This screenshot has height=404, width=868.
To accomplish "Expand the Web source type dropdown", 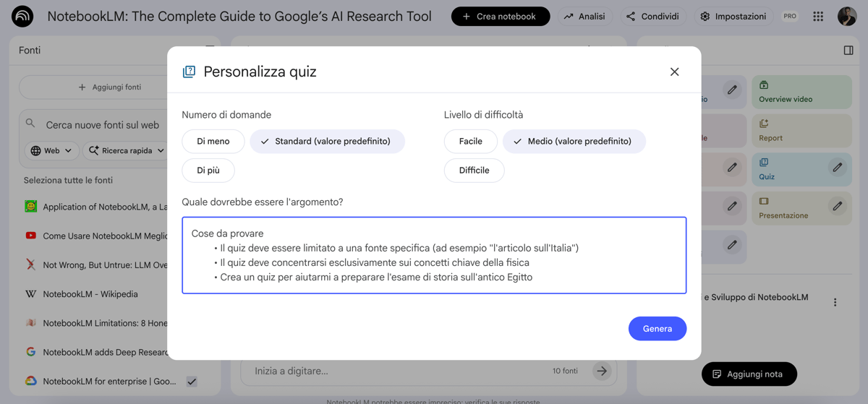I will click(51, 151).
